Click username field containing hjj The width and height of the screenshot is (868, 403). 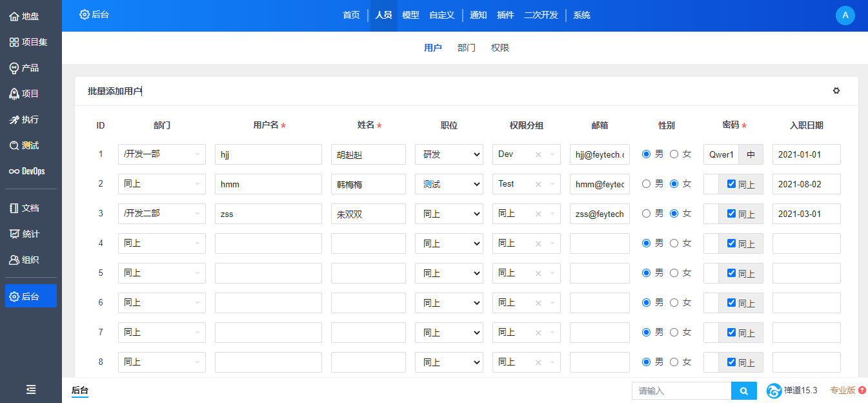(268, 154)
